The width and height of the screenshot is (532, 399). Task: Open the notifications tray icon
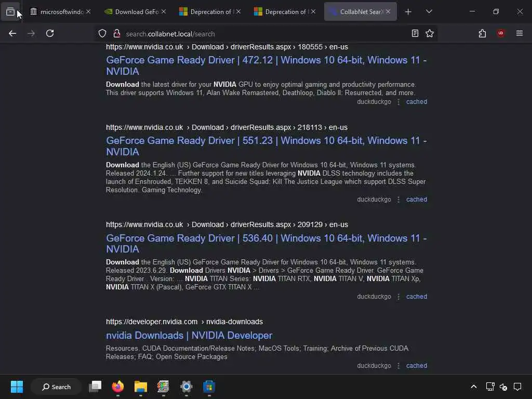click(x=517, y=387)
